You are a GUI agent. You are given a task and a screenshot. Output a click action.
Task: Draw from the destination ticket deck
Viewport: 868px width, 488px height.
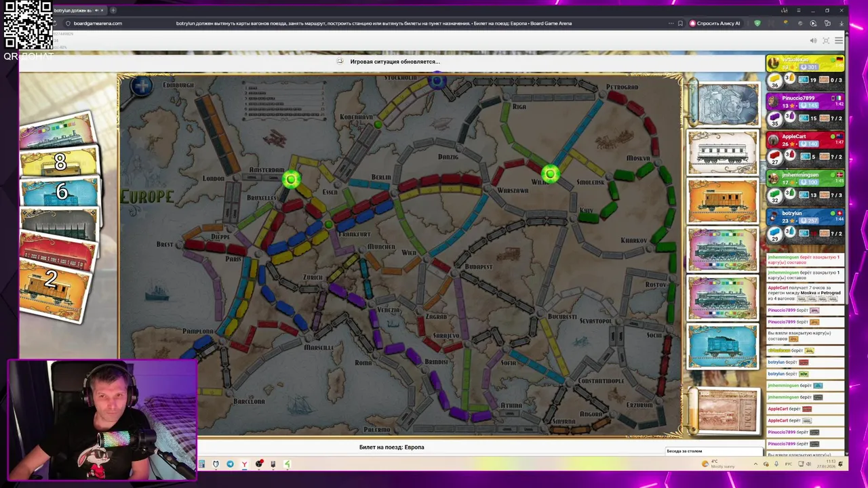click(x=724, y=411)
